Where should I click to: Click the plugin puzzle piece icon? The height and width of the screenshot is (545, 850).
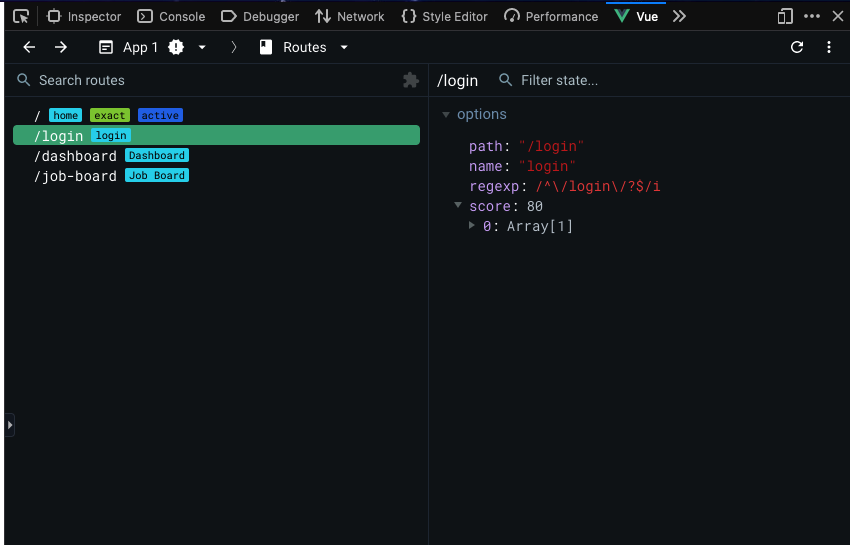click(x=410, y=80)
